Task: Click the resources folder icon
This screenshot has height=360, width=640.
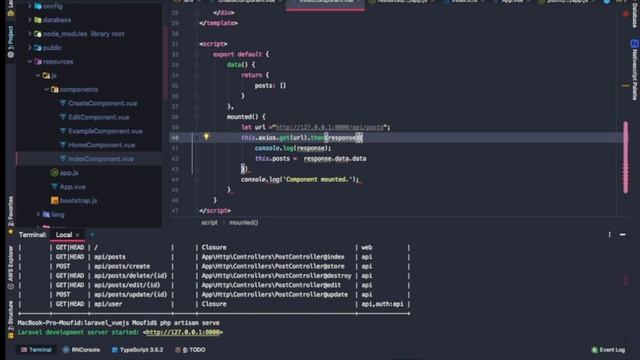Action: click(x=38, y=61)
